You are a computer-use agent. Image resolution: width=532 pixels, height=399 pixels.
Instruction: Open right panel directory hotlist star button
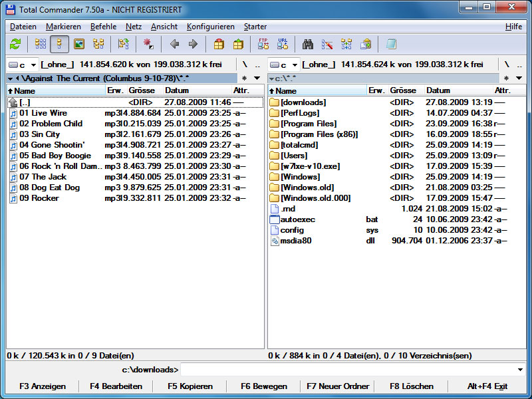tap(506, 78)
